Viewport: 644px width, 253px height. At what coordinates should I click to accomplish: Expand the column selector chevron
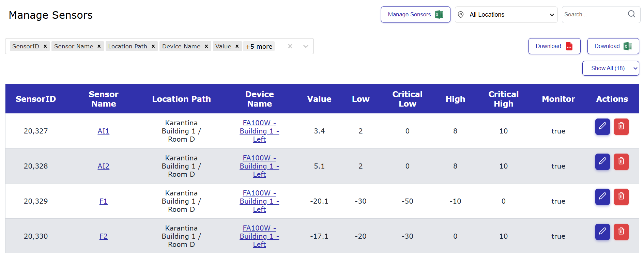click(x=306, y=46)
